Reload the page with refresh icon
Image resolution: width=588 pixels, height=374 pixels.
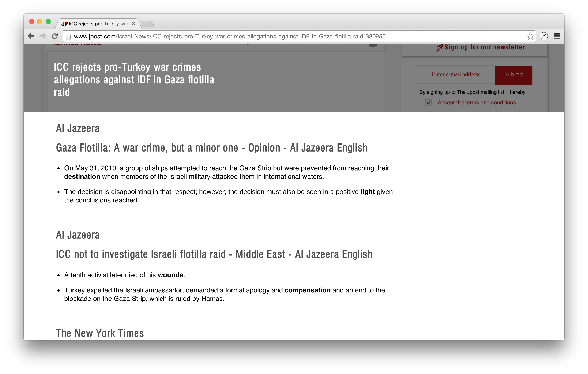(x=55, y=36)
